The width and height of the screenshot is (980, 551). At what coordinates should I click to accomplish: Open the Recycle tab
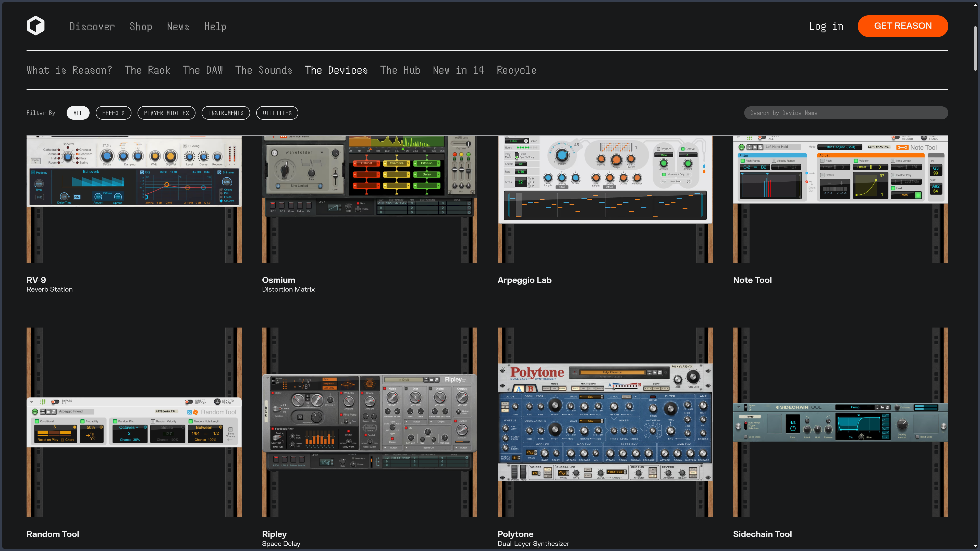click(517, 70)
